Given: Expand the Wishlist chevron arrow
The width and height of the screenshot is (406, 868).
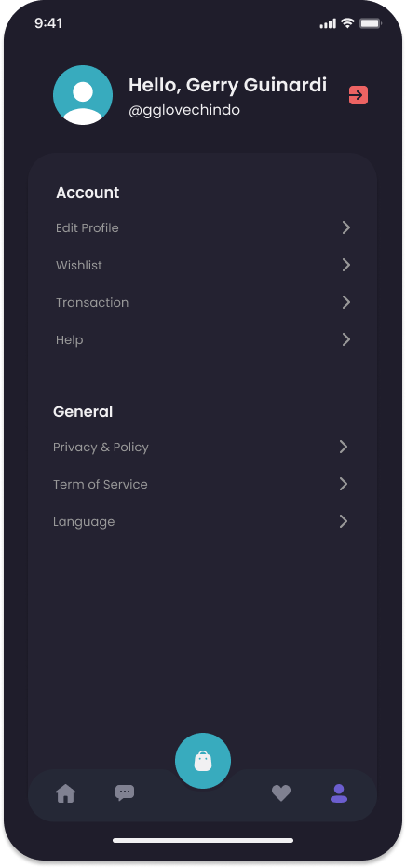Looking at the screenshot, I should pyautogui.click(x=346, y=265).
